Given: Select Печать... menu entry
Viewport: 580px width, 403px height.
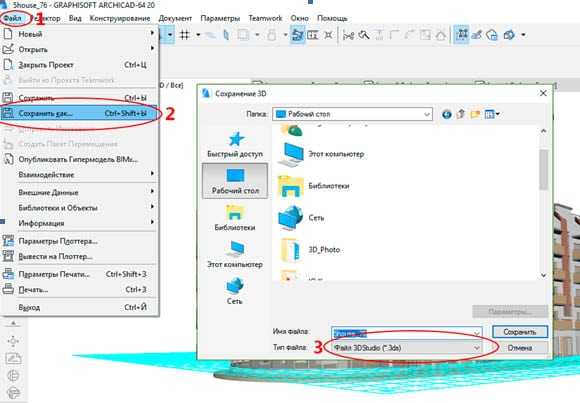Looking at the screenshot, I should 79,289.
